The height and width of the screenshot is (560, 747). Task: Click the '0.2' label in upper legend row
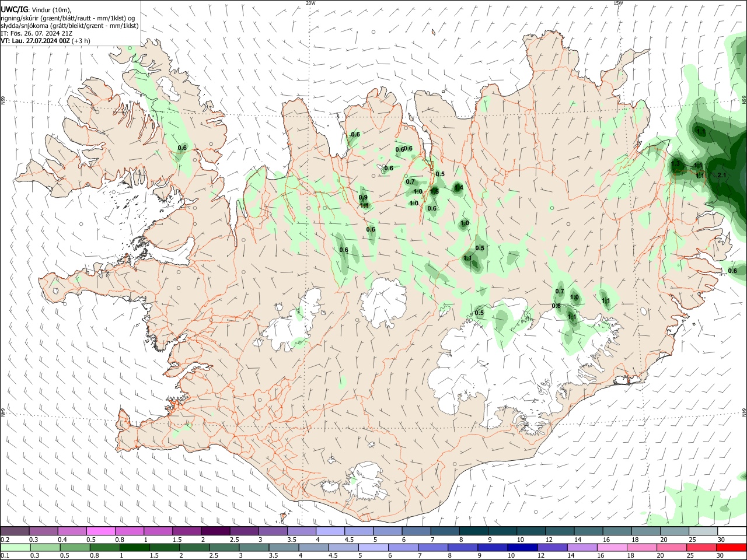[5, 540]
